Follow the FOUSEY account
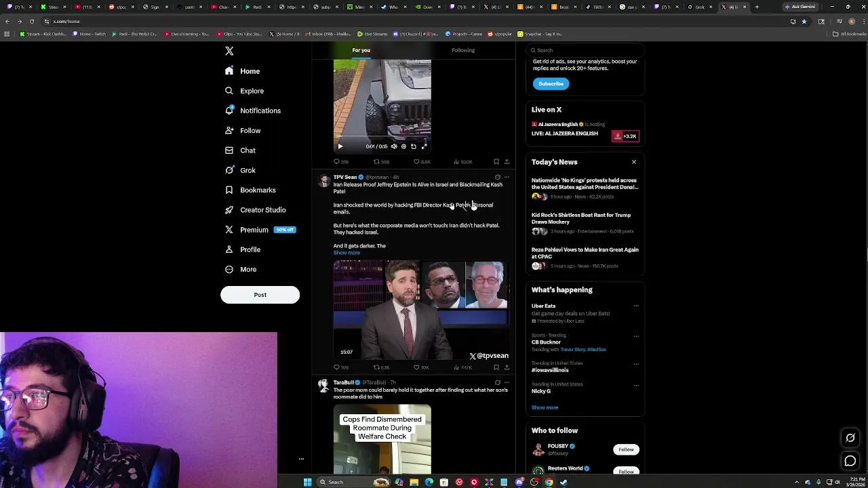 (x=626, y=449)
